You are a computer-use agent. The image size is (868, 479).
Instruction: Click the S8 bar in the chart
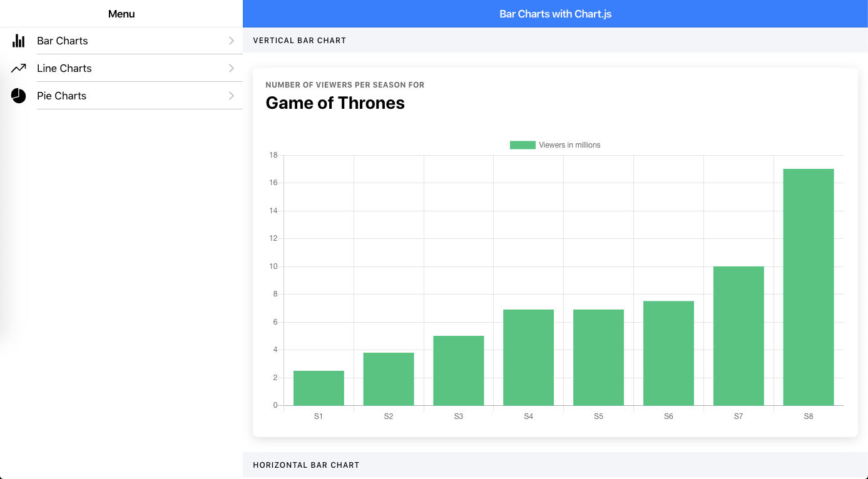[809, 287]
